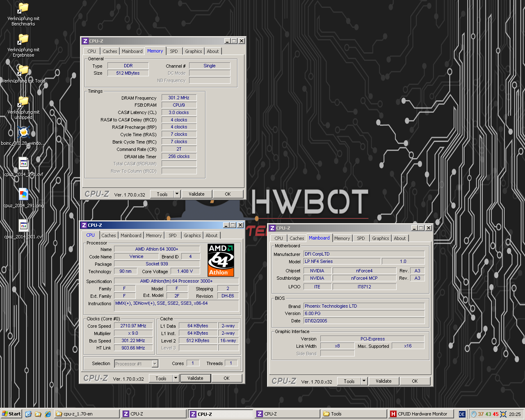
Task: Open SPD tab in the top Memory window
Action: pos(174,51)
